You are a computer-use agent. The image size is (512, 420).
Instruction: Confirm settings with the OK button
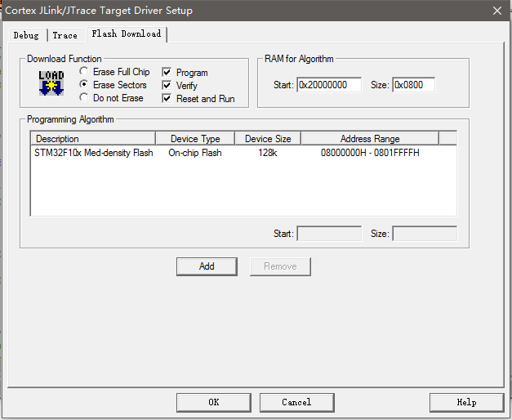(x=214, y=402)
